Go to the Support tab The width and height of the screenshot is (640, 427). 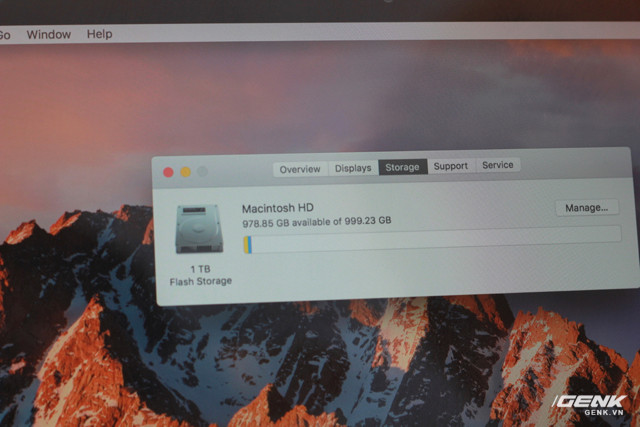450,166
